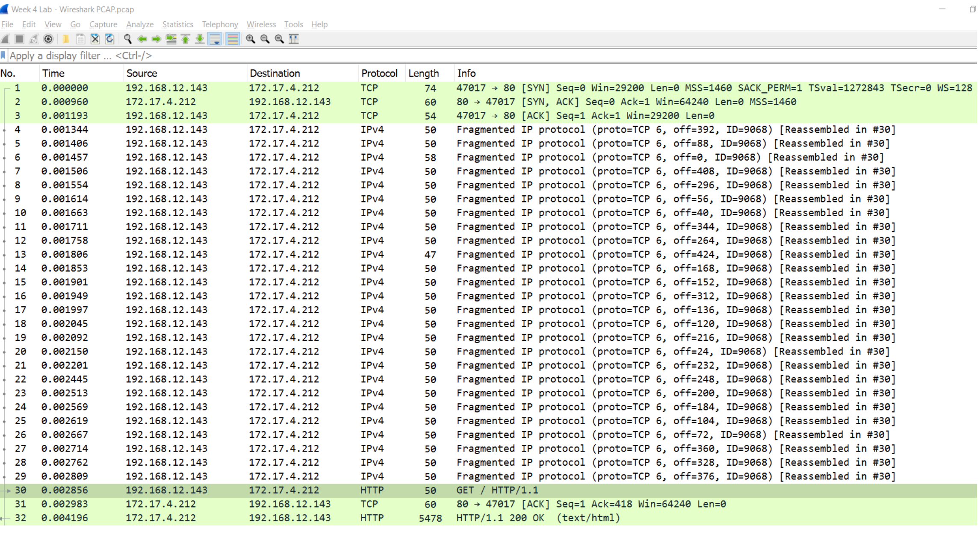
Task: Open the Statistics menu
Action: (x=177, y=24)
